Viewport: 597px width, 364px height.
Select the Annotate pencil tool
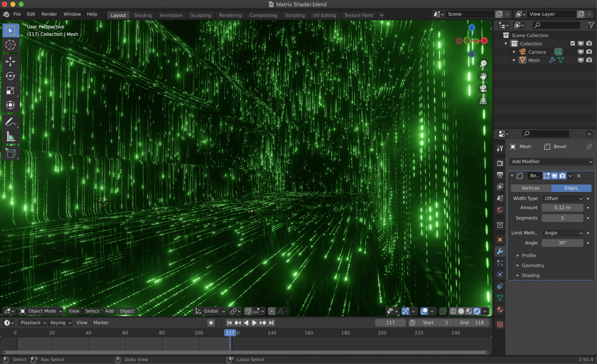pos(10,122)
